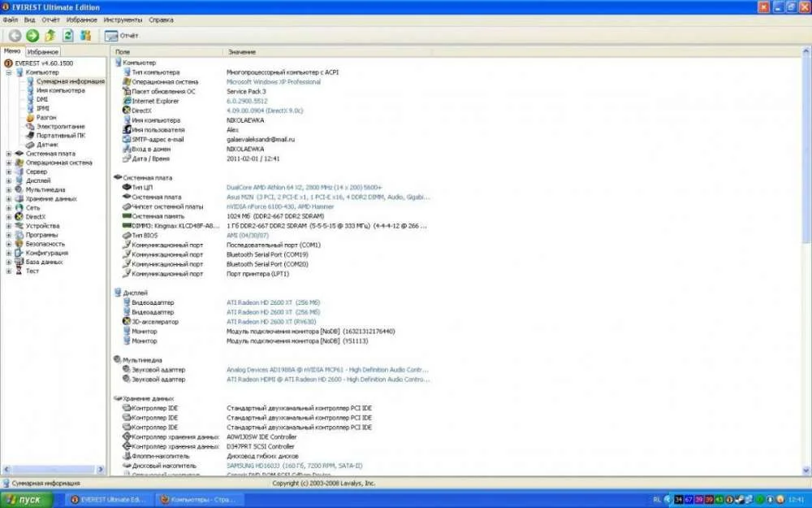Open Microsoft Windows XP Professional link

click(x=274, y=82)
